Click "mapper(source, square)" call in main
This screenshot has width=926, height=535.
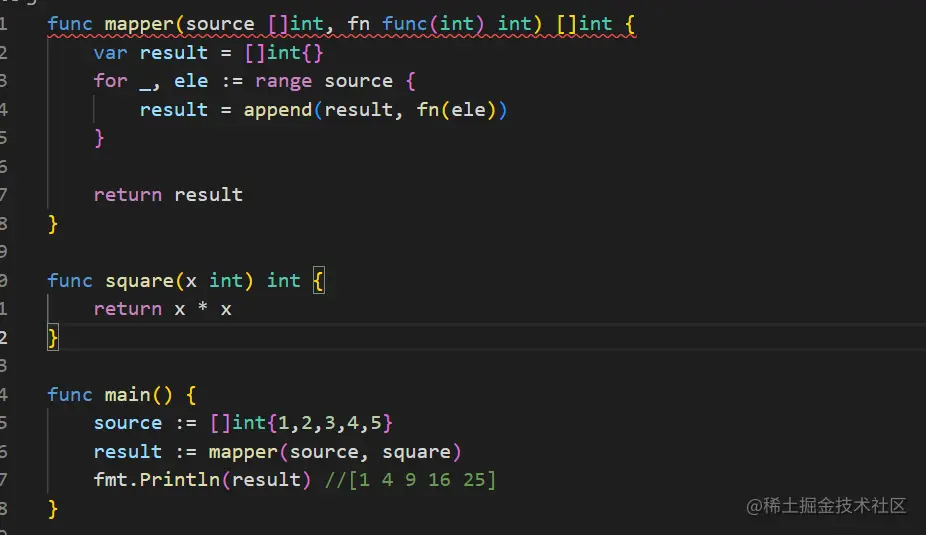click(x=335, y=452)
